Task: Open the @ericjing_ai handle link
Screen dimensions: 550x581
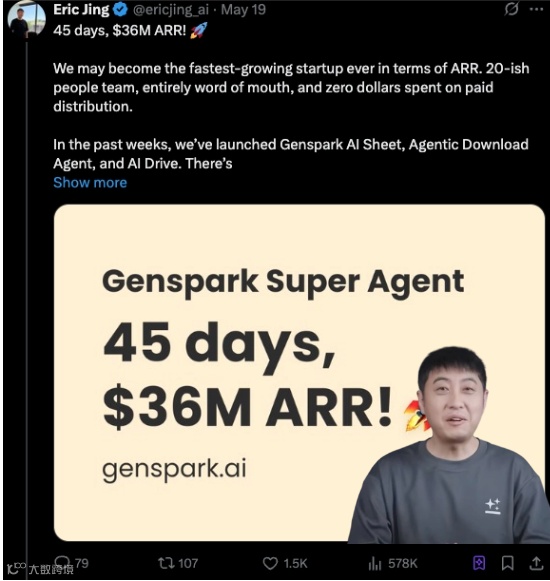Action: [x=171, y=10]
